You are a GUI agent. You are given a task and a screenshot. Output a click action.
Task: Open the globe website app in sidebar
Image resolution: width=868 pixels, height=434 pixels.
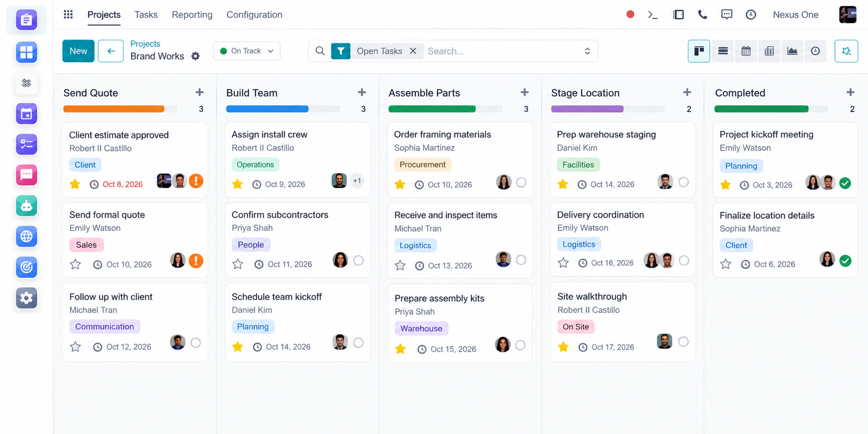click(26, 236)
